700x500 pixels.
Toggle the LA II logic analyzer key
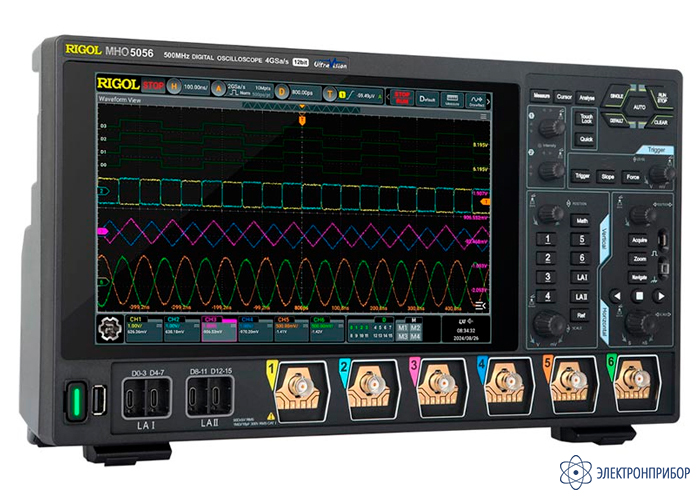tap(581, 297)
